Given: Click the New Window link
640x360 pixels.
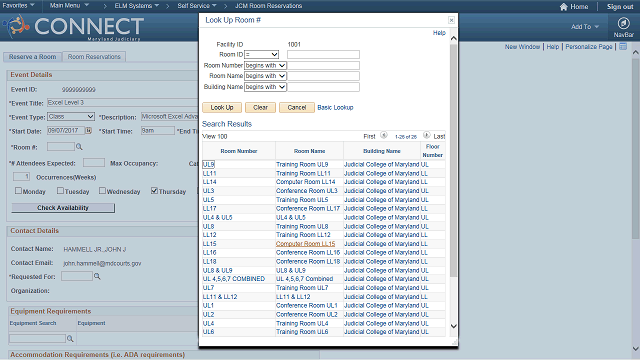Looking at the screenshot, I should 522,47.
